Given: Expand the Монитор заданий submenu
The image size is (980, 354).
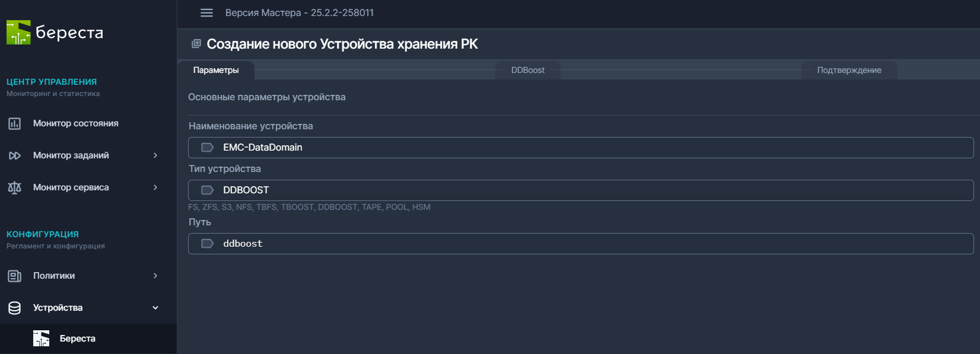Looking at the screenshot, I should pos(155,155).
